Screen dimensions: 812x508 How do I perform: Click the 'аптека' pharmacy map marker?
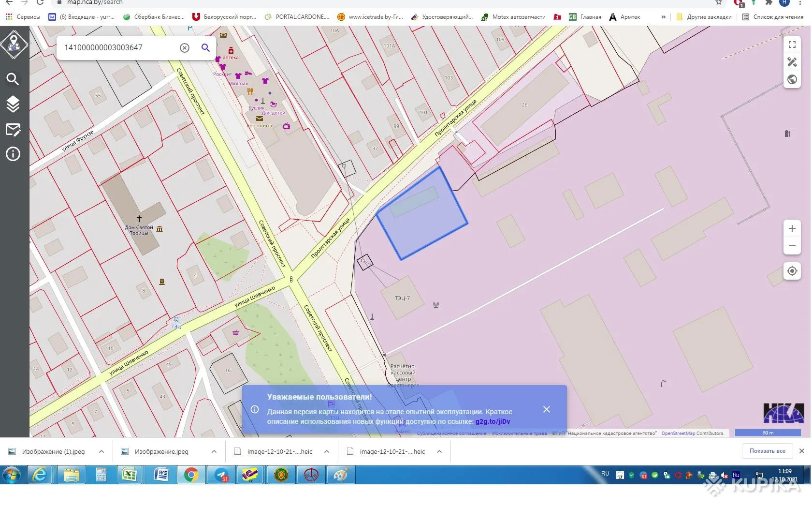click(x=231, y=51)
